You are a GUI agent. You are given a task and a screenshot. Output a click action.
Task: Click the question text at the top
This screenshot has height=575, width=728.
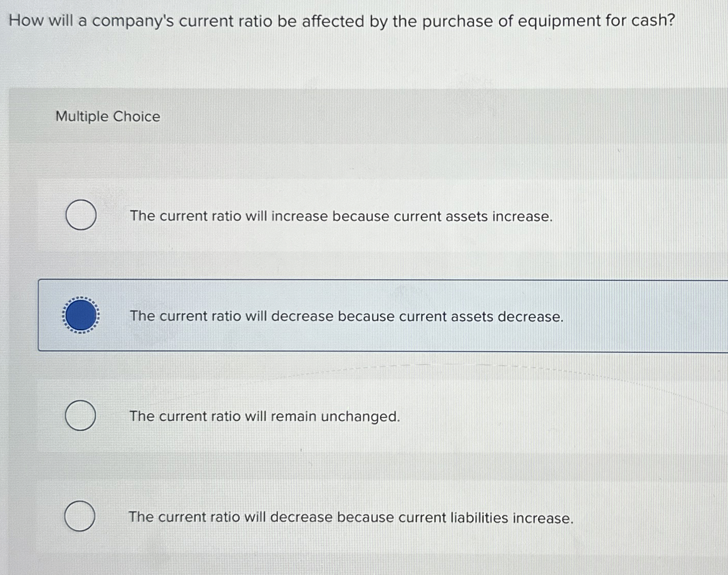point(341,21)
